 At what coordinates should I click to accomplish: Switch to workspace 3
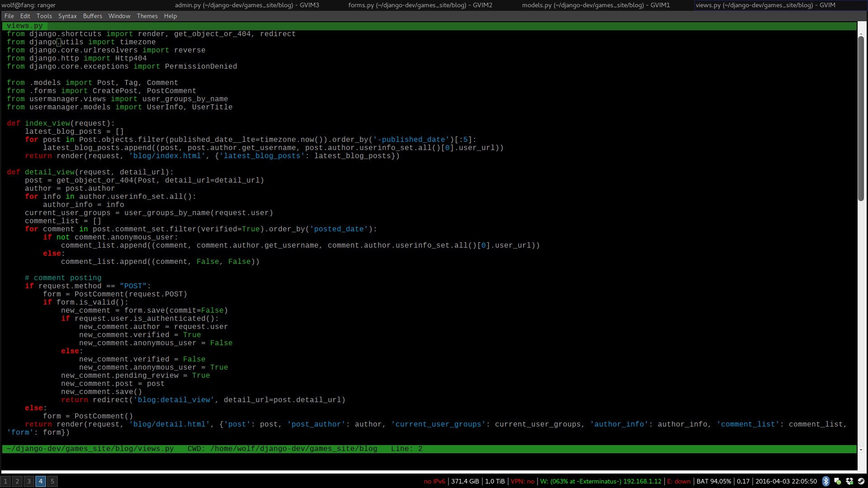click(29, 481)
